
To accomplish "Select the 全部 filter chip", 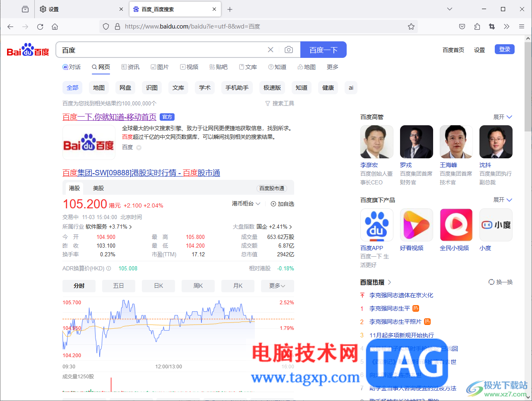I will click(72, 88).
